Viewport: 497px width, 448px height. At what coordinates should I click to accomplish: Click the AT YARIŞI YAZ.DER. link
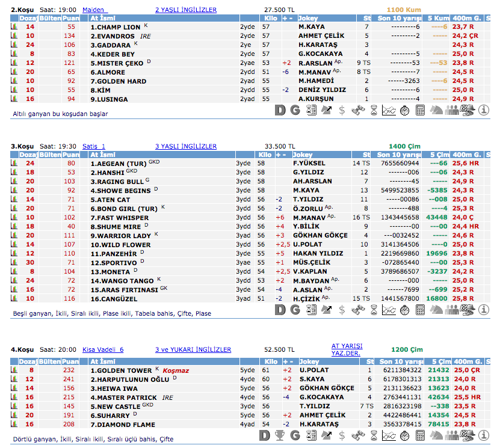[347, 349]
